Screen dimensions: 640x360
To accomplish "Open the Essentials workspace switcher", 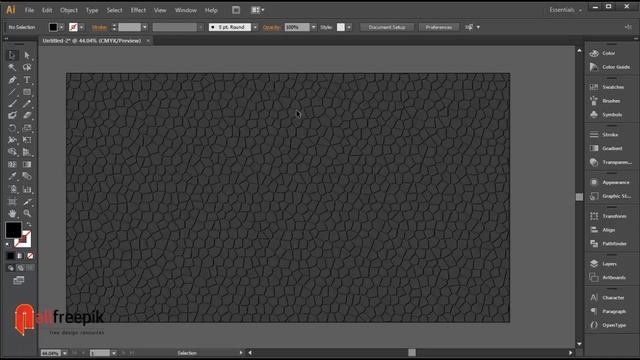I will click(x=565, y=10).
